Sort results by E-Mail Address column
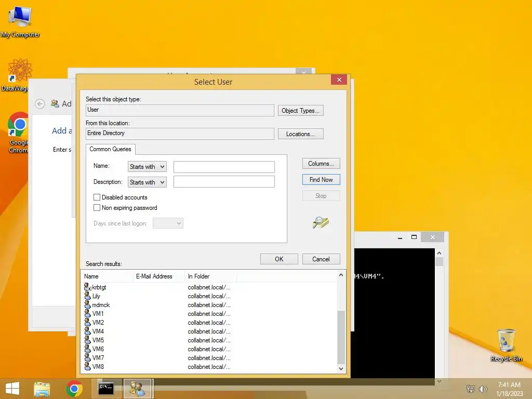 (159, 276)
